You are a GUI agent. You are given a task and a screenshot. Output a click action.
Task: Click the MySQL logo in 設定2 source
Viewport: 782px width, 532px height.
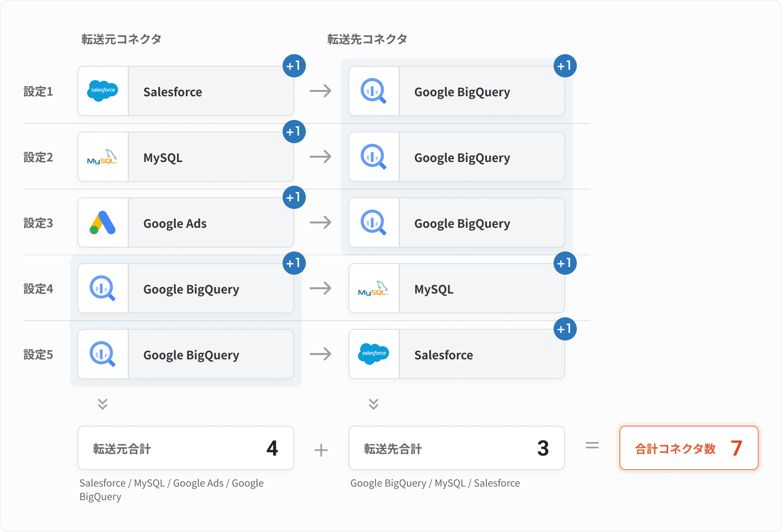102,157
